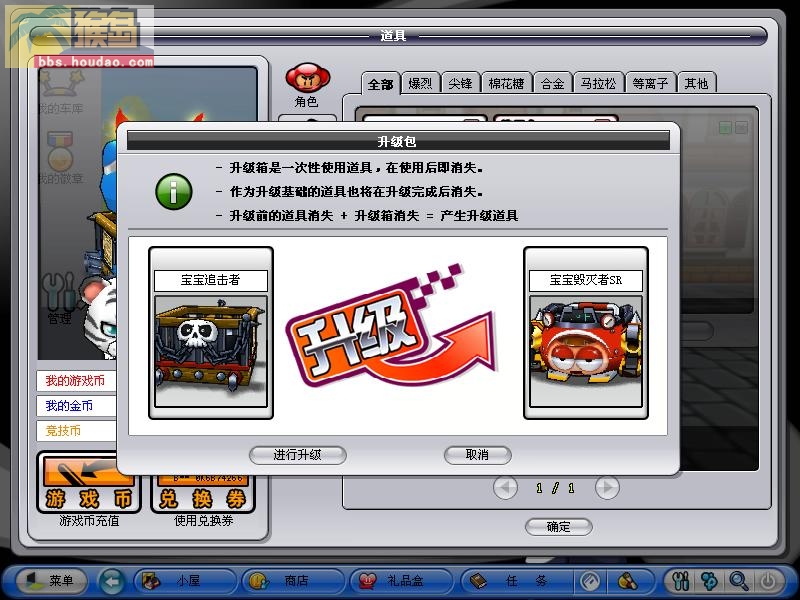Click the 进行升级 button to upgrade
Screen dimensions: 800x600
(x=297, y=455)
